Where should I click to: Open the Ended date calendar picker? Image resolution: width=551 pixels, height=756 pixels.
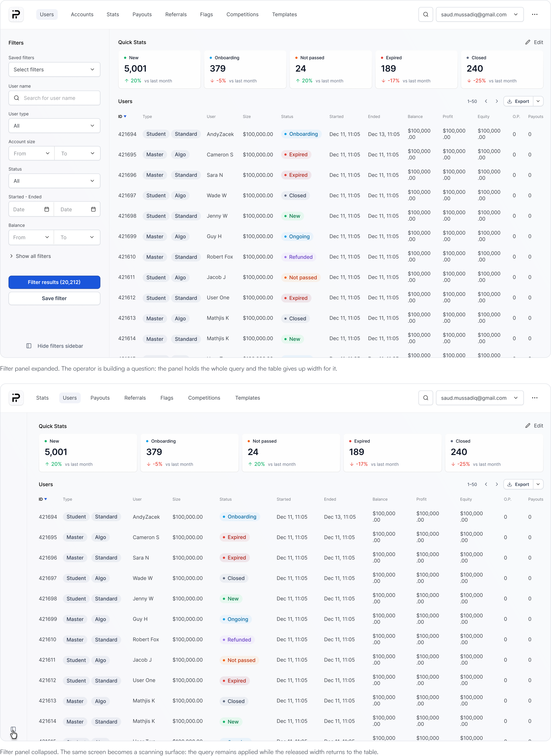(93, 209)
